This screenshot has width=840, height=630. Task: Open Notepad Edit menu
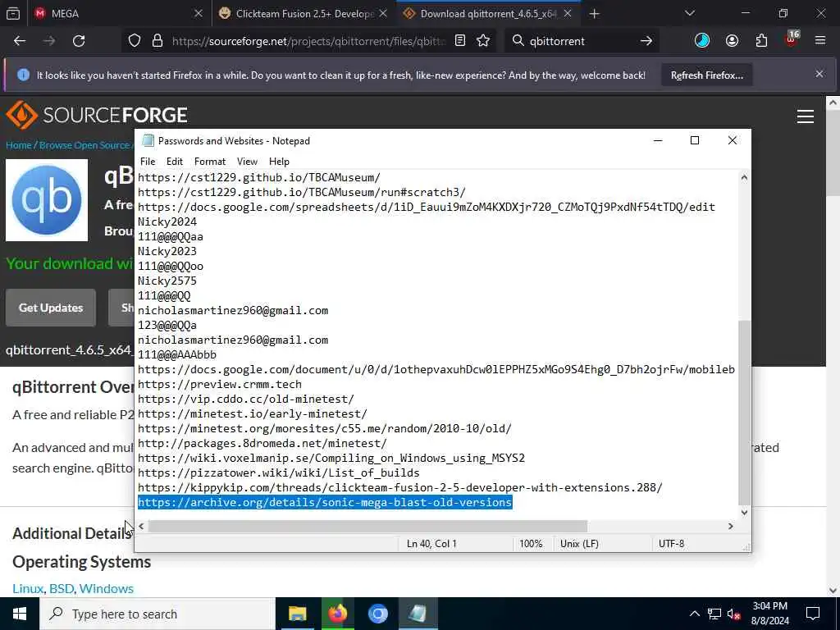tap(174, 162)
